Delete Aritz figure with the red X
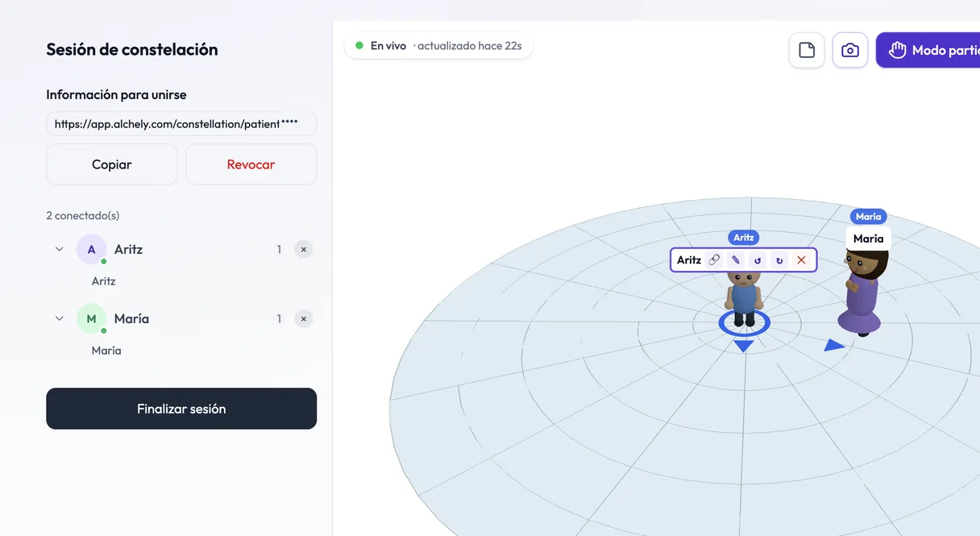The image size is (980, 536). (801, 260)
